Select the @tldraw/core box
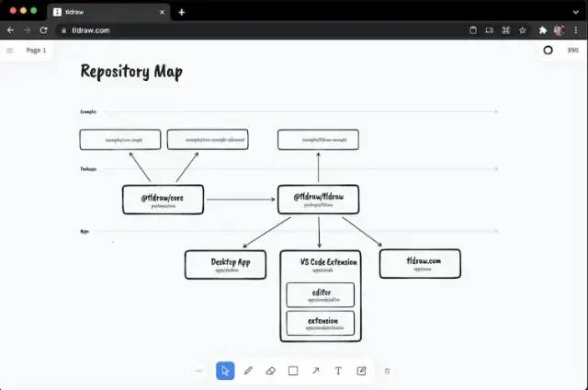Image resolution: width=588 pixels, height=390 pixels. point(164,200)
